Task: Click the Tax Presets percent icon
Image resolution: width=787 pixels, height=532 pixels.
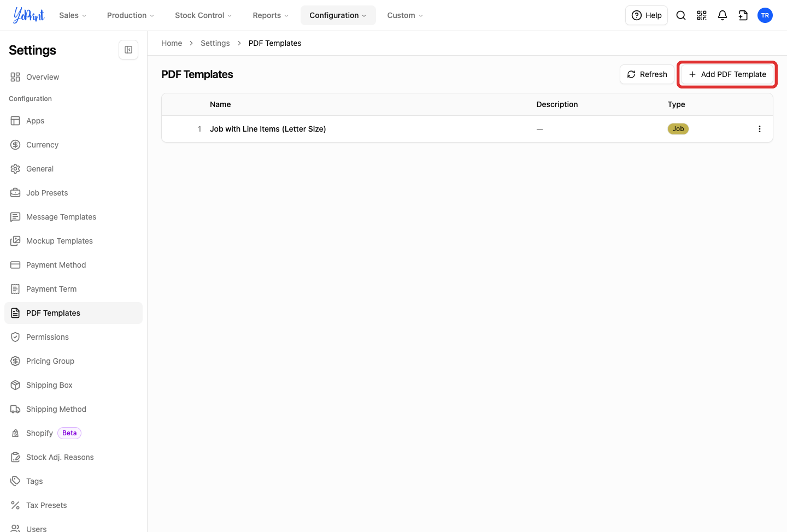Action: tap(15, 505)
